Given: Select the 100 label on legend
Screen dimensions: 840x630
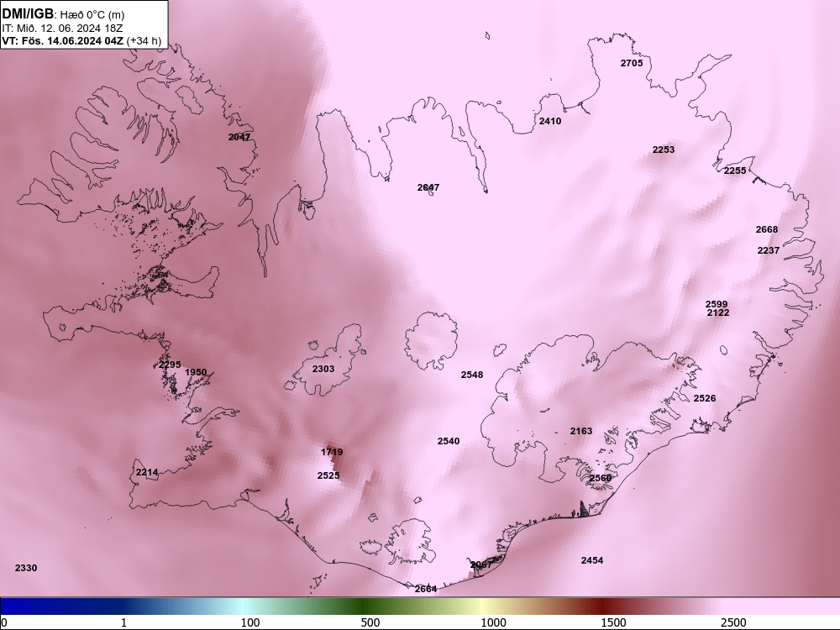Looking at the screenshot, I should [250, 623].
